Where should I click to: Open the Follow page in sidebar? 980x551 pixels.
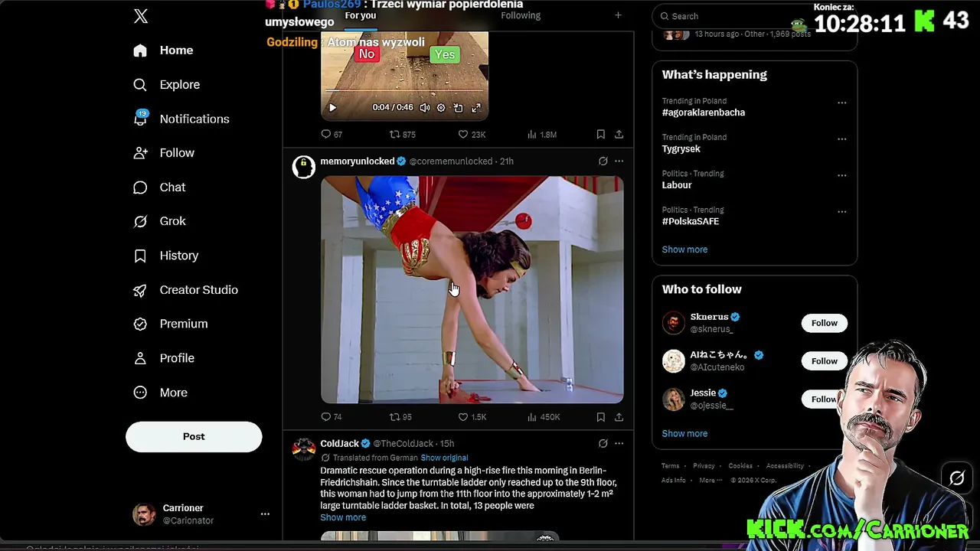tap(164, 153)
